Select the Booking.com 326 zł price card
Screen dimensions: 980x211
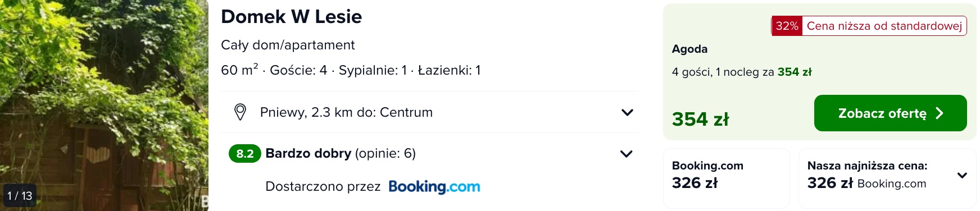tap(727, 178)
